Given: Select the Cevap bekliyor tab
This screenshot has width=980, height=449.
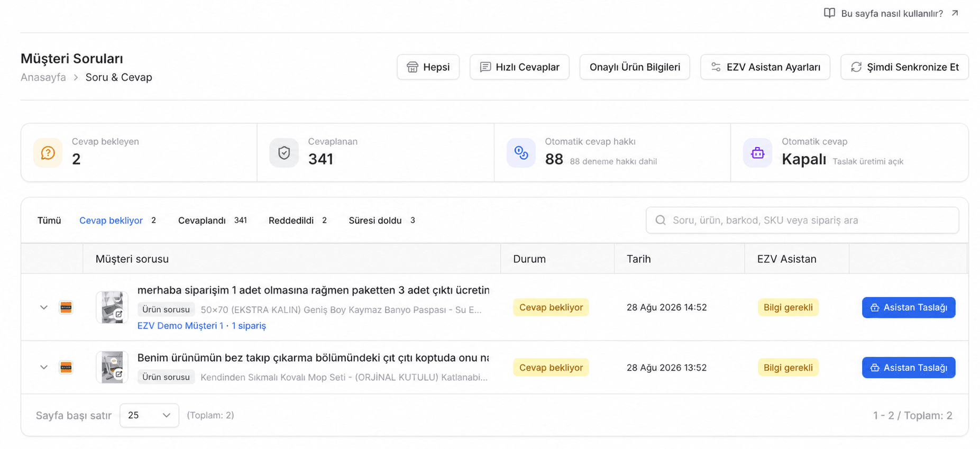Looking at the screenshot, I should click(117, 221).
